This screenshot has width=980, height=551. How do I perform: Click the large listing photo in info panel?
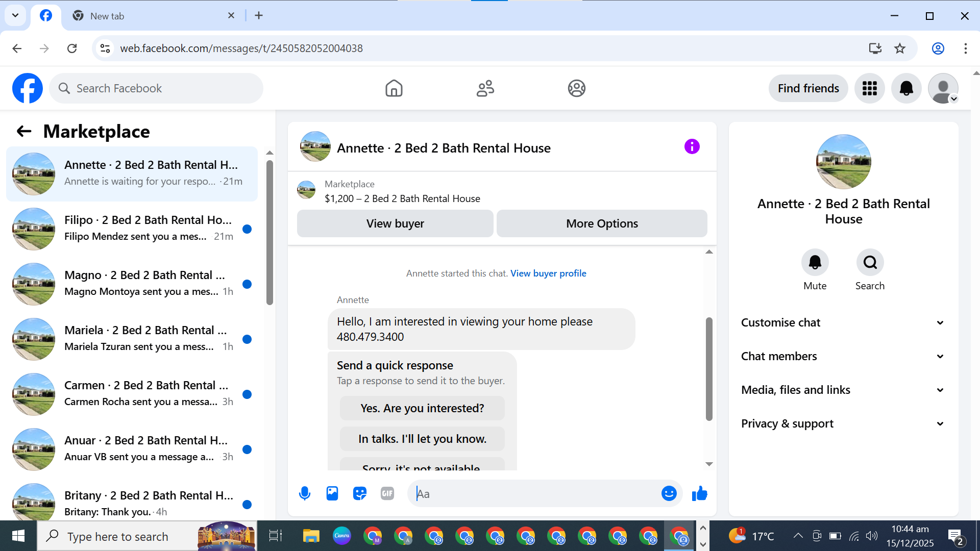click(x=844, y=162)
